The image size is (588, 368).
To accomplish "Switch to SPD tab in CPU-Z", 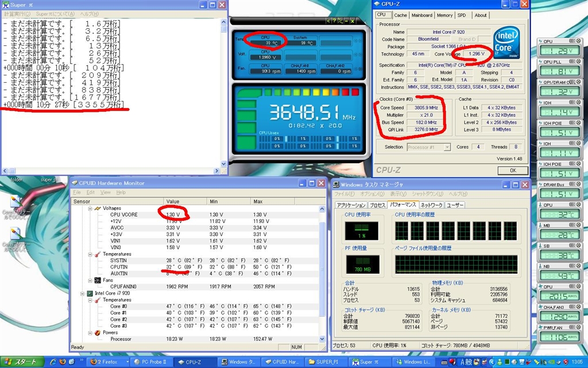I will click(x=462, y=16).
